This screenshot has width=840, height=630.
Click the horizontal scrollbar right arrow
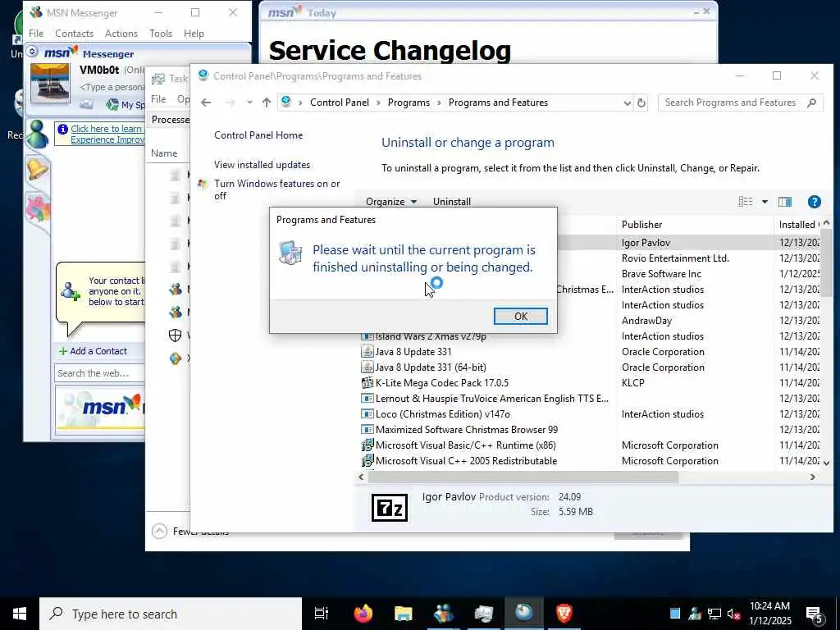pyautogui.click(x=813, y=477)
